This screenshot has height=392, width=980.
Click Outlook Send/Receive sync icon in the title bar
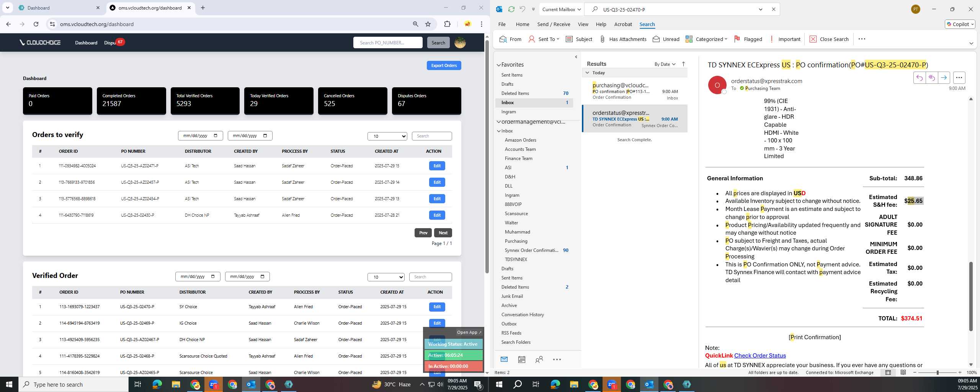[x=511, y=9]
